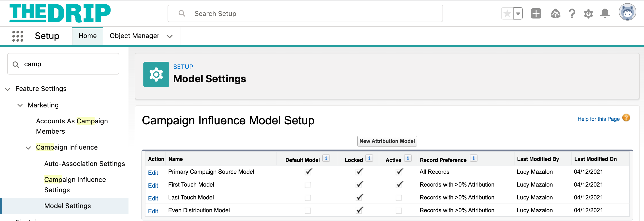Toggle Default Model for Last Touch Model
Viewport: 644px width, 221px height.
(308, 198)
